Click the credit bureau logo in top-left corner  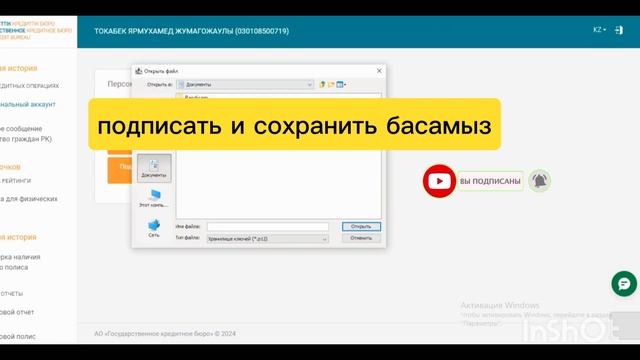(x=36, y=31)
